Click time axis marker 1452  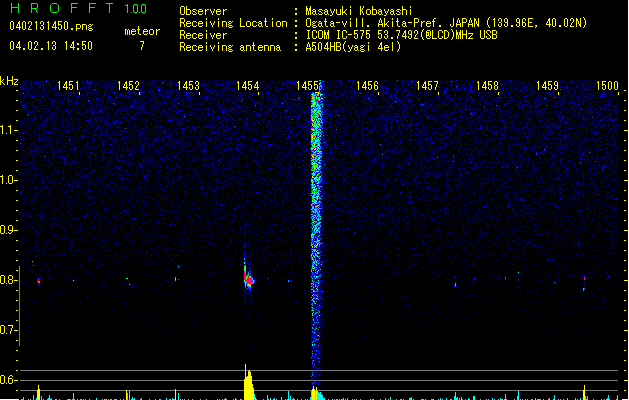pyautogui.click(x=128, y=86)
